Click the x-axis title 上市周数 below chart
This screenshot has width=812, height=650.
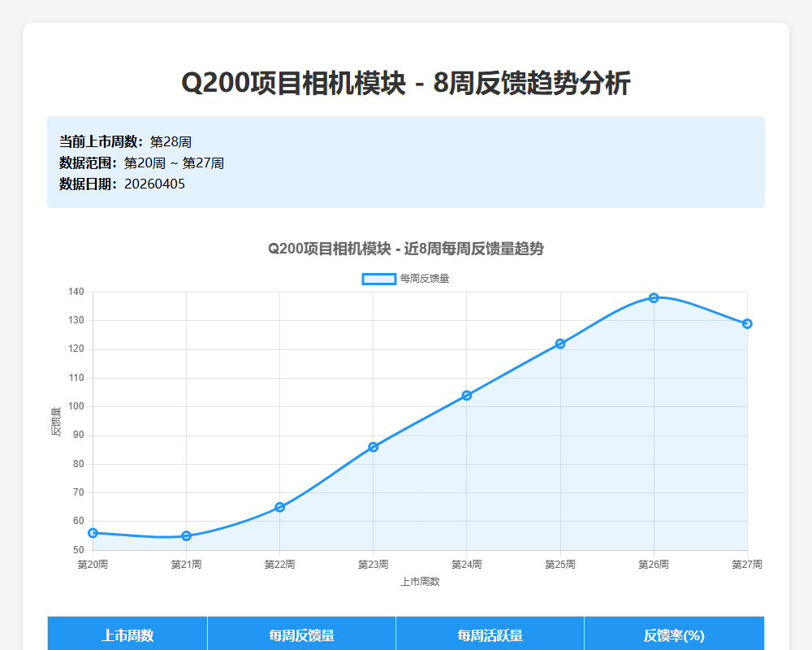pos(420,582)
